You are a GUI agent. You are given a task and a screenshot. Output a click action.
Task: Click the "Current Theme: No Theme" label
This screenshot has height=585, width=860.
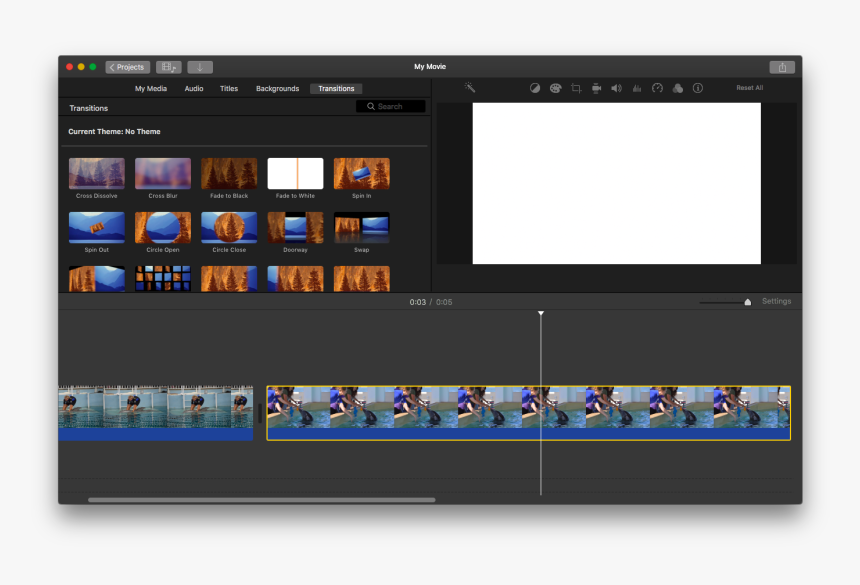point(114,132)
